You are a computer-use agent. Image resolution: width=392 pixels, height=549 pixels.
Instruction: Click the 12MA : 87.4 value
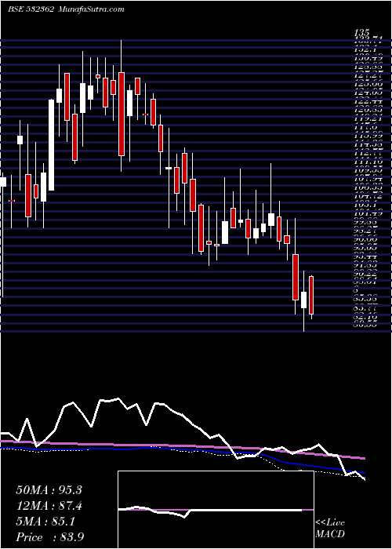tap(49, 506)
